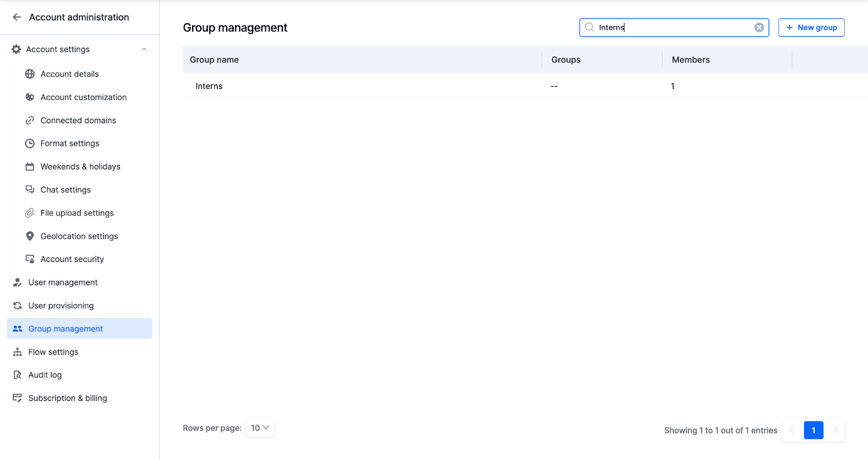868x460 pixels.
Task: Open Chat settings
Action: [66, 190]
